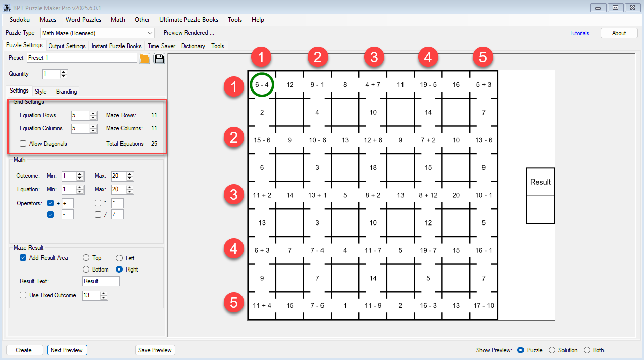Viewport: 644px width, 360px height.
Task: Switch to the Output Settings tab
Action: tap(67, 46)
